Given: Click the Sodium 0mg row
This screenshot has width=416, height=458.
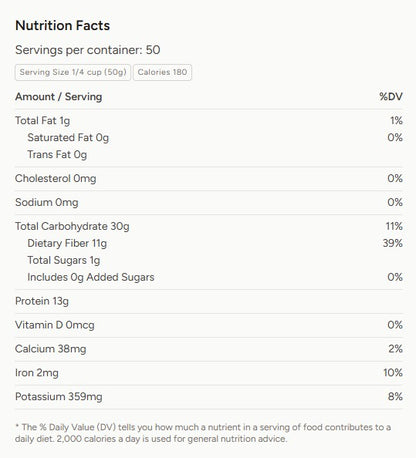Looking at the screenshot, I should [209, 202].
